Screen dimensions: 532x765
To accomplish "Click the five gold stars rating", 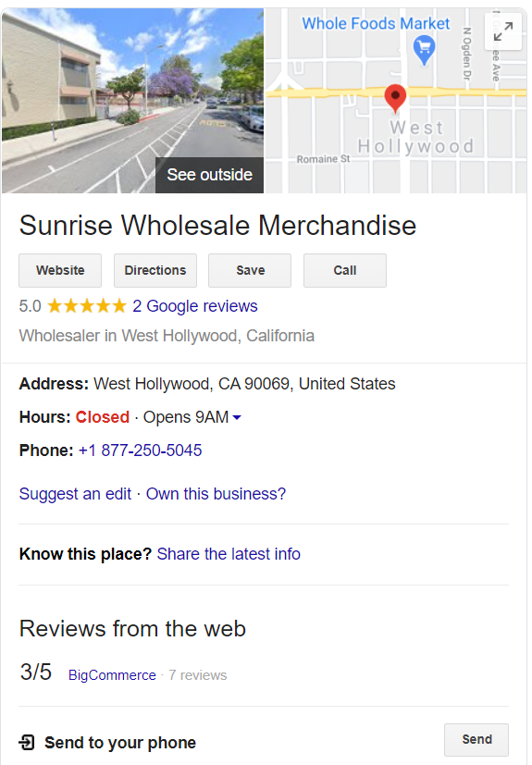I will click(87, 306).
